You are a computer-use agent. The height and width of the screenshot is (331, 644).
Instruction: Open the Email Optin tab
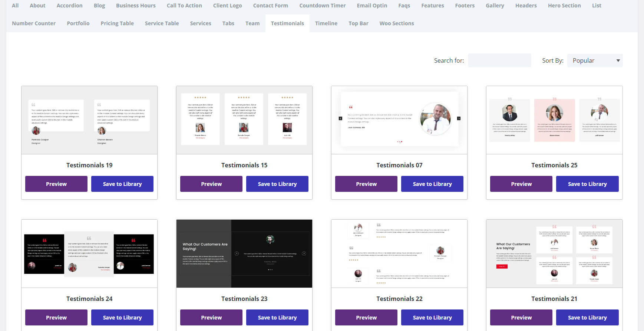tap(372, 6)
